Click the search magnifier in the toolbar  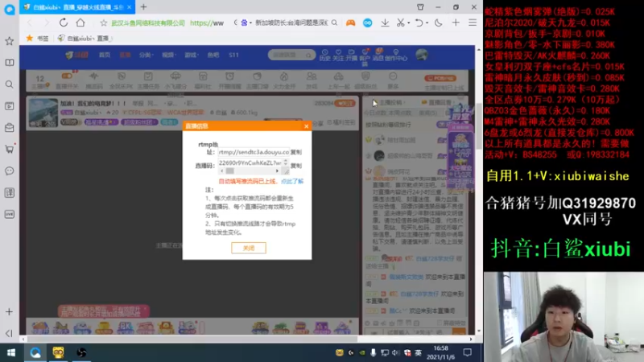point(335,23)
